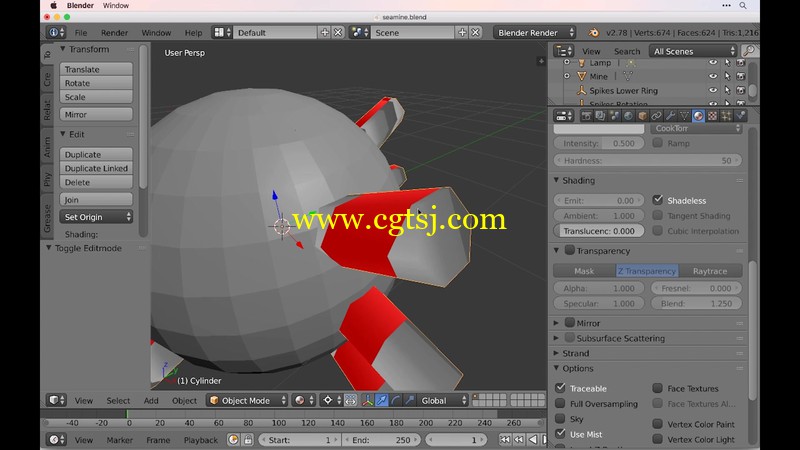Select the translate manipulator arrow icon
This screenshot has height=450, width=800.
point(382,401)
